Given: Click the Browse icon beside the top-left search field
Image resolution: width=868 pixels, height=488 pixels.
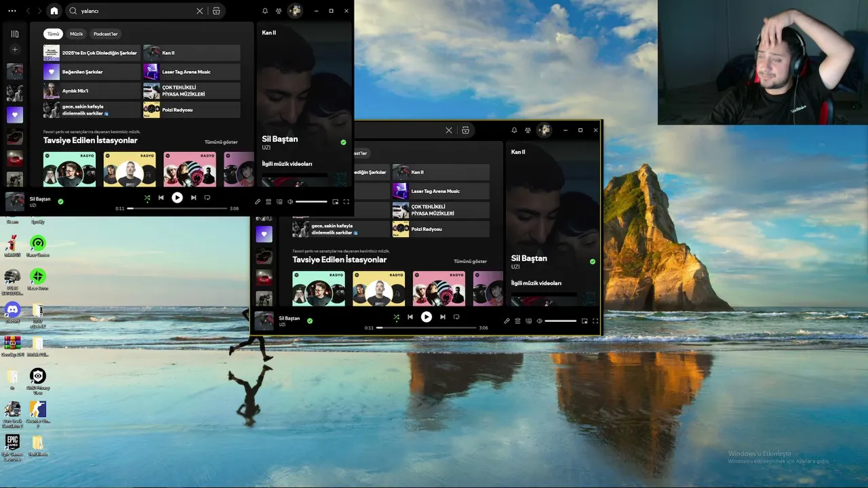Looking at the screenshot, I should click(216, 11).
